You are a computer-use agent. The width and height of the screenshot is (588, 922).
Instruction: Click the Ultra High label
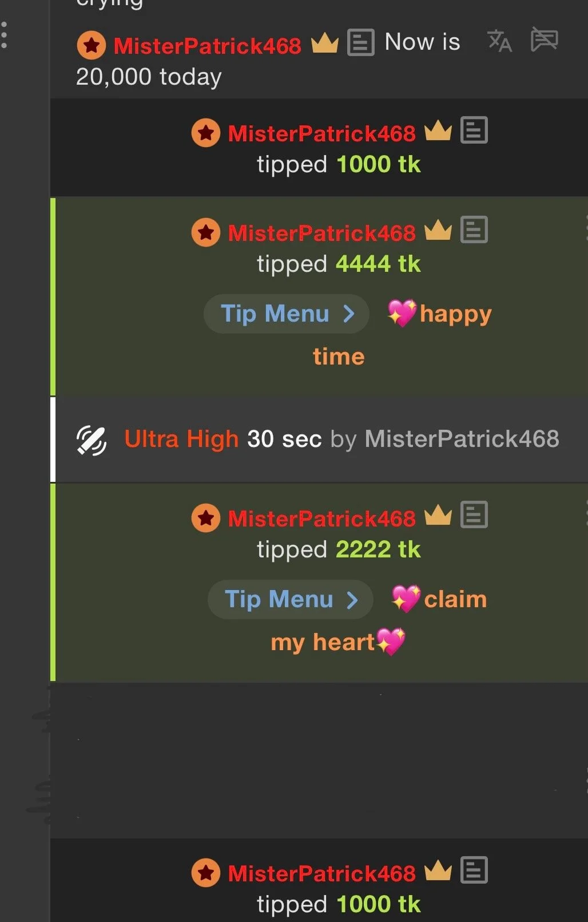(181, 439)
